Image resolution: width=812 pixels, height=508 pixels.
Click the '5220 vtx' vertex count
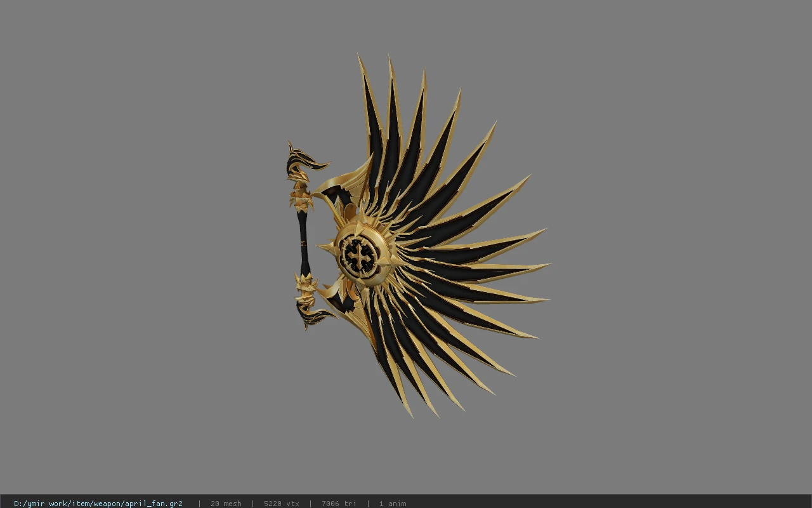click(x=282, y=504)
